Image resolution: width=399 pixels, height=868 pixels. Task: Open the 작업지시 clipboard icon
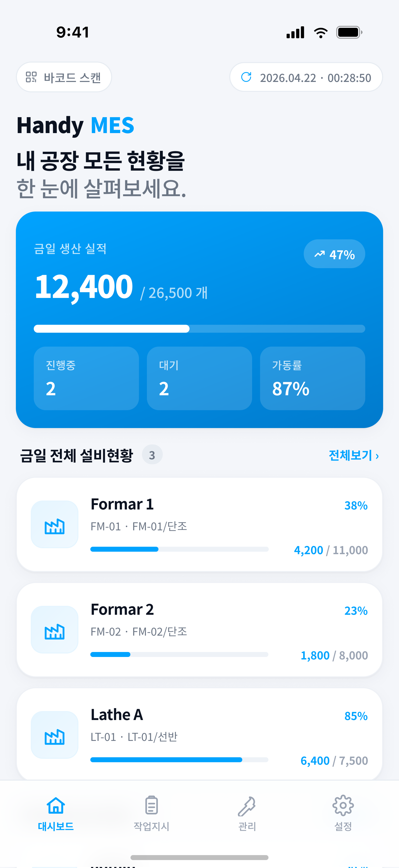pyautogui.click(x=152, y=806)
